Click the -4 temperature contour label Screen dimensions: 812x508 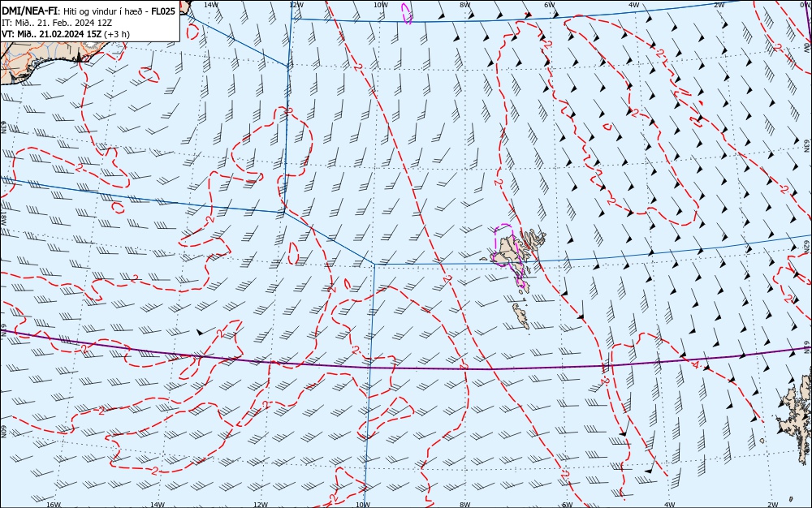(x=695, y=365)
